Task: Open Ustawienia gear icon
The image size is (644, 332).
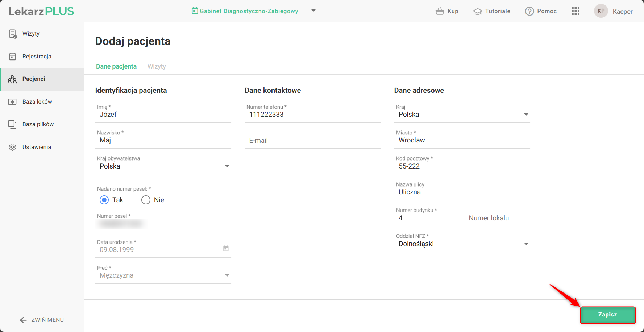Action: point(13,147)
